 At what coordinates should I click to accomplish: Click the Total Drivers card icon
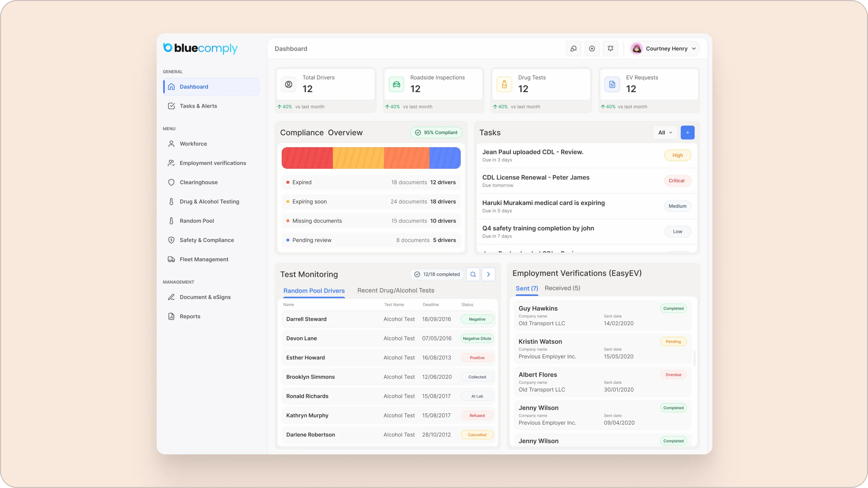(x=288, y=84)
